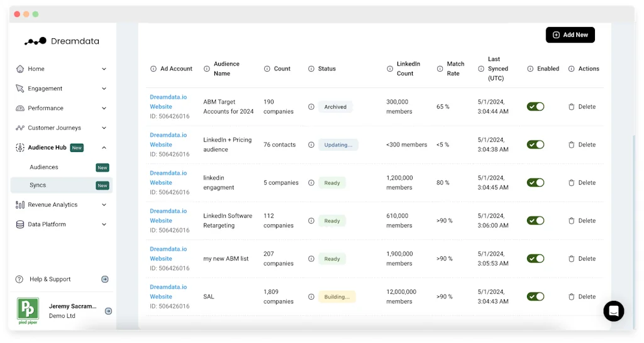
Task: Click info icon next to Archived status
Action: point(311,107)
